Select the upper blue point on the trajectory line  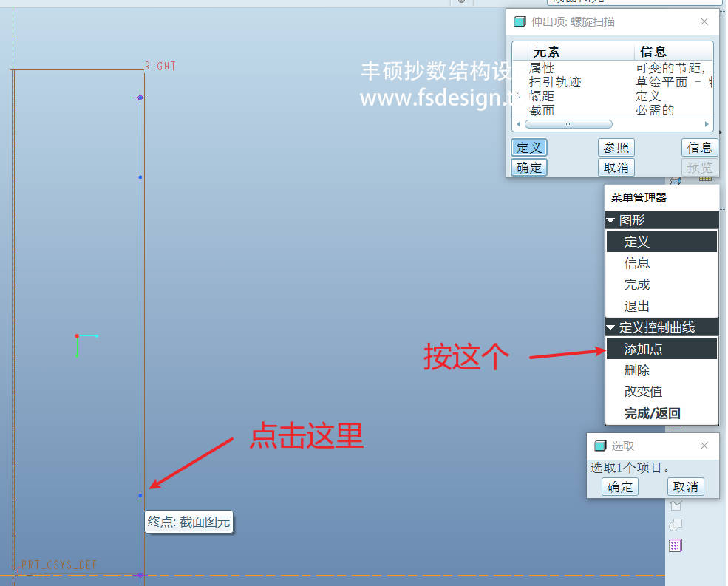point(140,177)
